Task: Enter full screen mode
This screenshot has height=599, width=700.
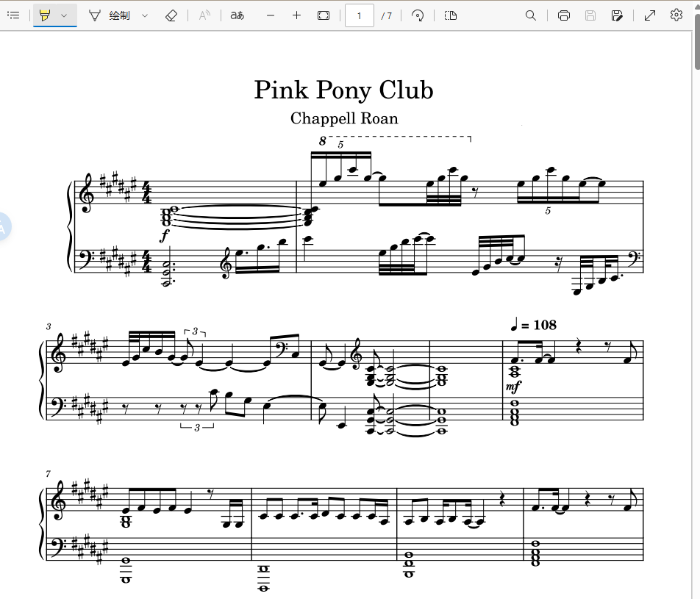Action: pos(650,15)
